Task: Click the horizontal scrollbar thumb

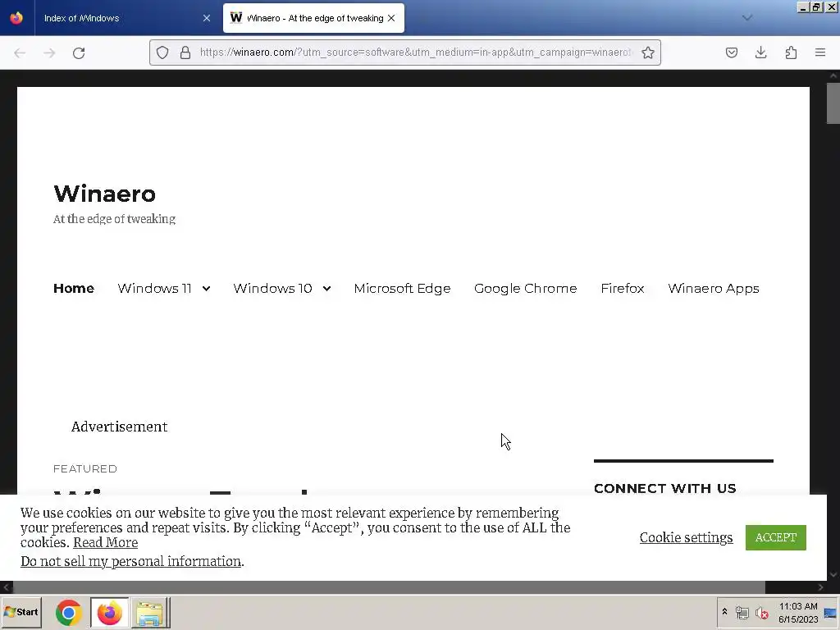Action: [389, 587]
